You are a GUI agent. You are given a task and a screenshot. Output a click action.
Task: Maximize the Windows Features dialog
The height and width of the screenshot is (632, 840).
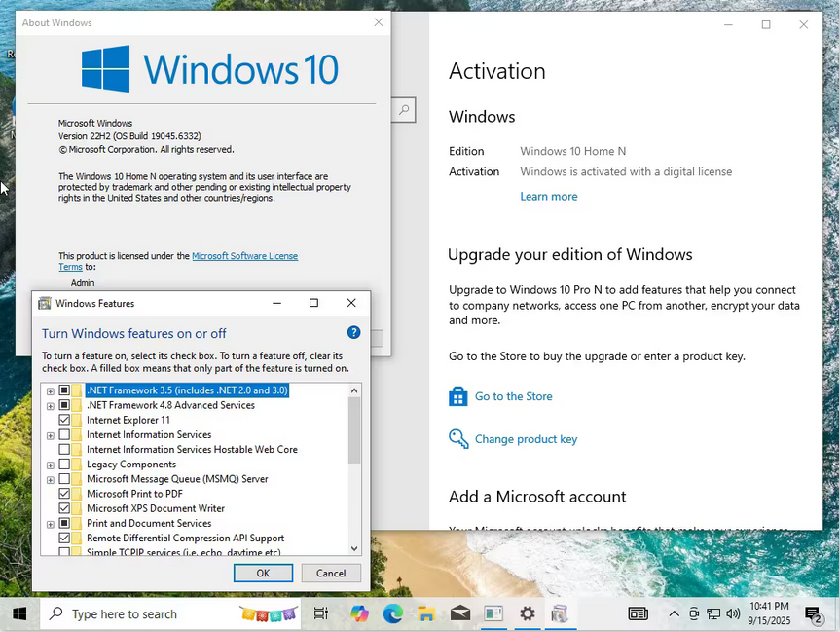pos(314,303)
